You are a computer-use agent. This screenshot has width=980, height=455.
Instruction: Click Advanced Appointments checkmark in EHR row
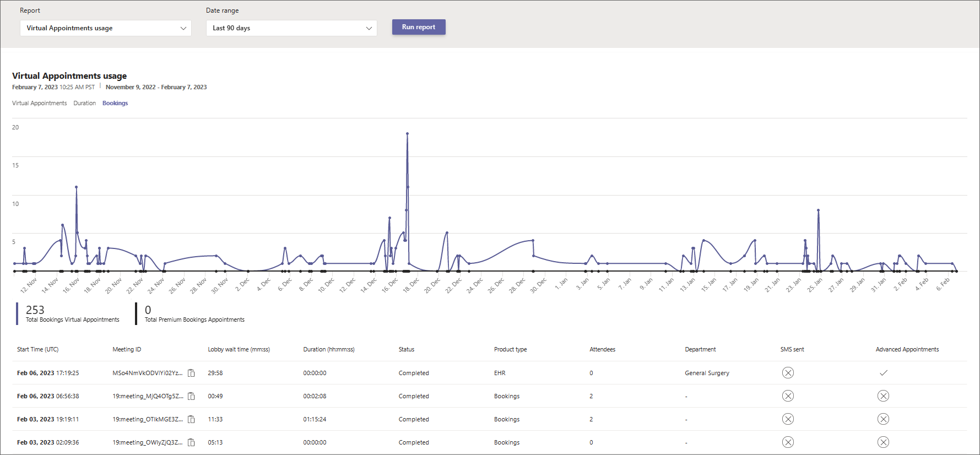click(x=883, y=373)
